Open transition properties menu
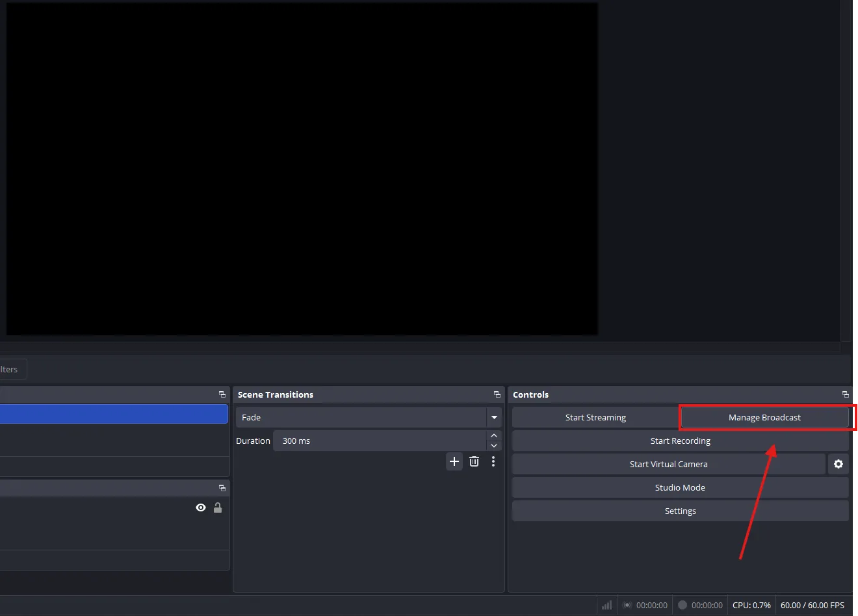 pos(493,461)
